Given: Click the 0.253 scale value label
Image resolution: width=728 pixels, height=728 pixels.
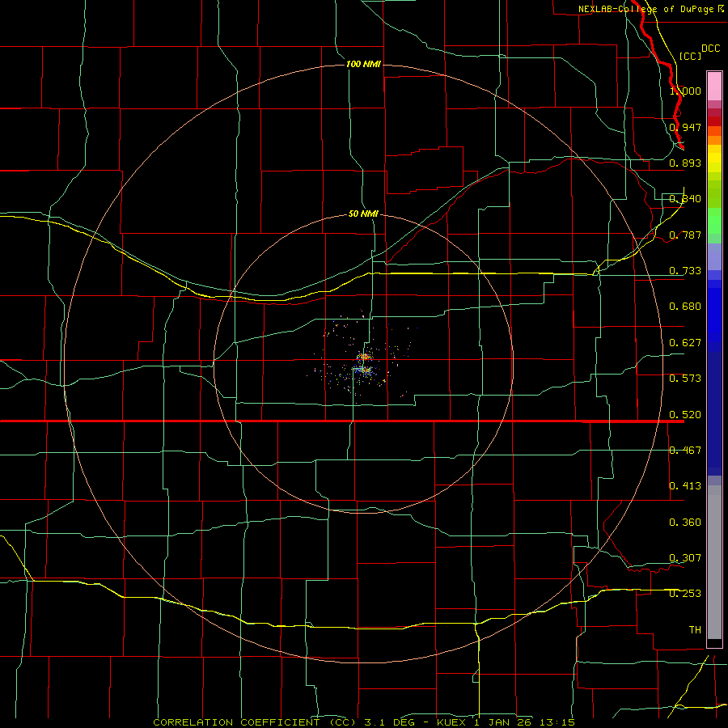Looking at the screenshot, I should pos(685,594).
